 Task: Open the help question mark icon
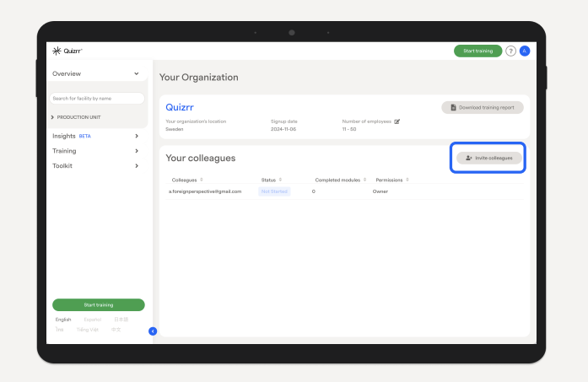[x=510, y=51]
